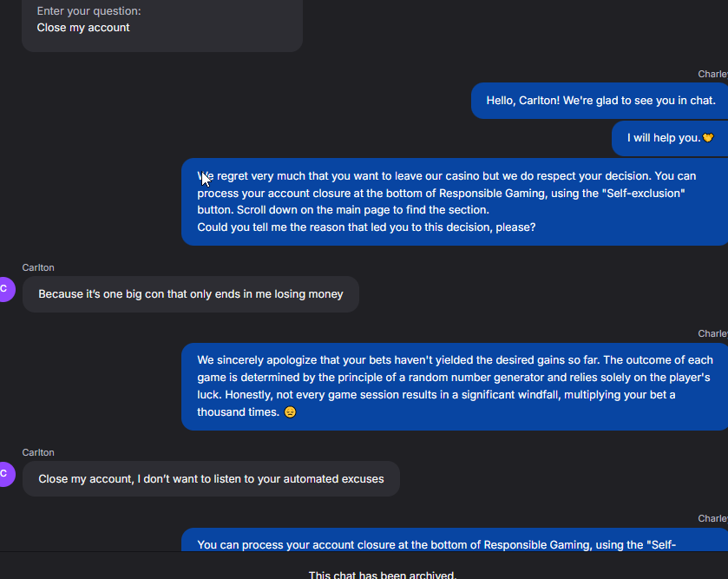Click the Carlton name above the "automated excuses" message

[38, 452]
